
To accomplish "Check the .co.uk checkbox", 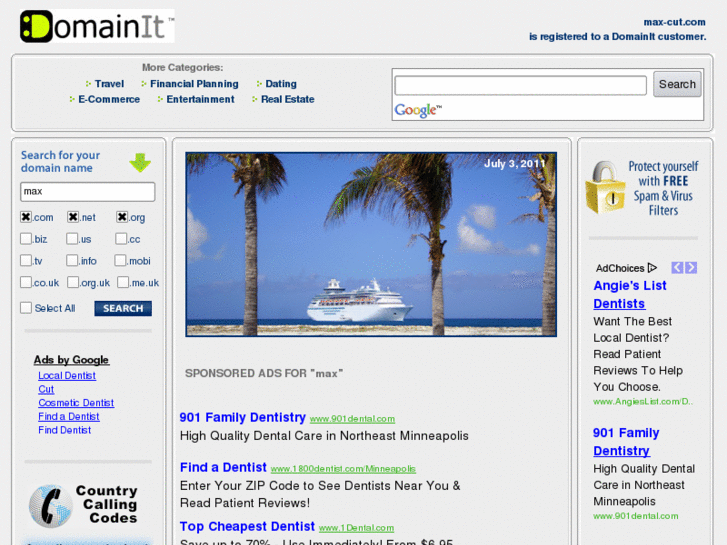I will [x=26, y=282].
